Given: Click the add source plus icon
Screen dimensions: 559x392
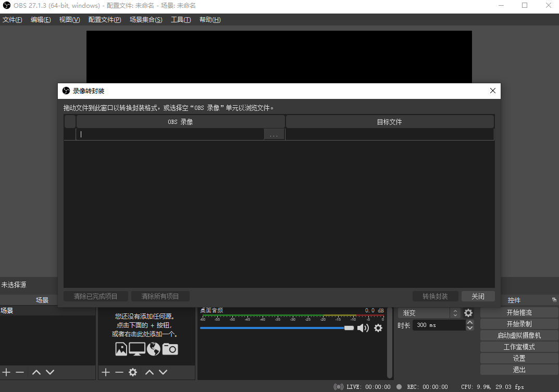Looking at the screenshot, I should [x=106, y=372].
